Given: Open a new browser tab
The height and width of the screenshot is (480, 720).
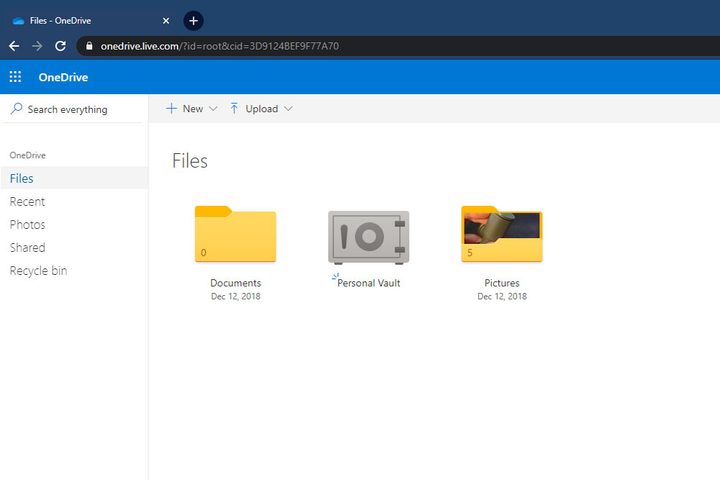Looking at the screenshot, I should click(193, 21).
